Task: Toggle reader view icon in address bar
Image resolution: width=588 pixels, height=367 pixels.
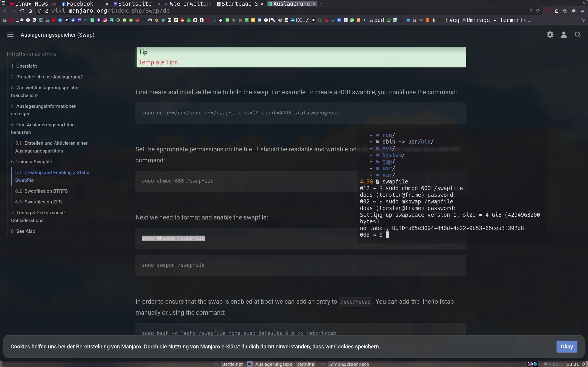Action: coord(531,11)
